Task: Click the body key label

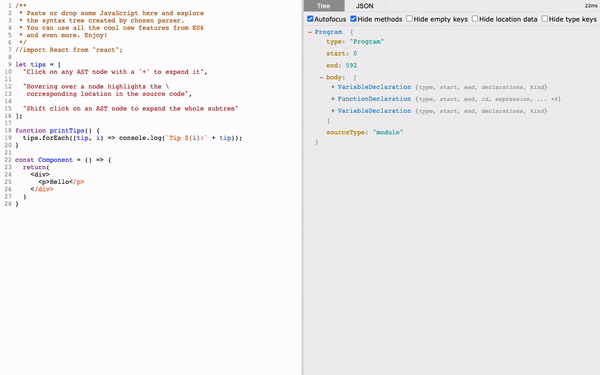Action: 334,77
